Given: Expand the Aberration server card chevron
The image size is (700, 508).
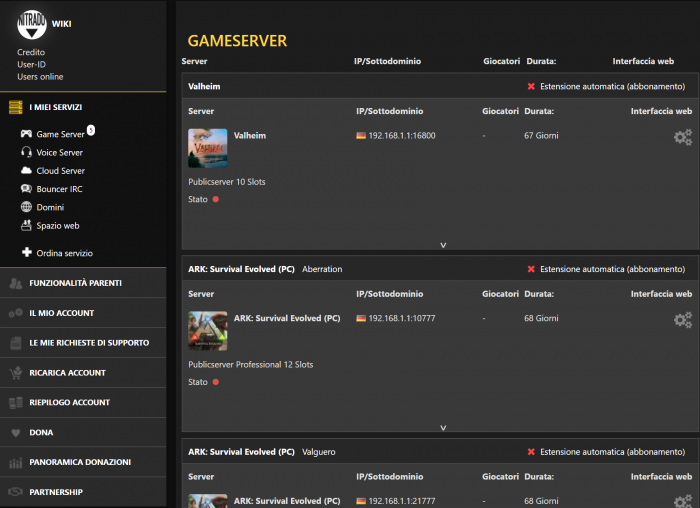Looking at the screenshot, I should point(443,428).
